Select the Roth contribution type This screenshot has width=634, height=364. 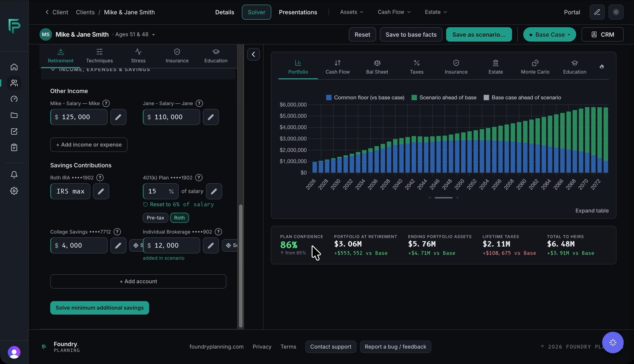pyautogui.click(x=179, y=218)
